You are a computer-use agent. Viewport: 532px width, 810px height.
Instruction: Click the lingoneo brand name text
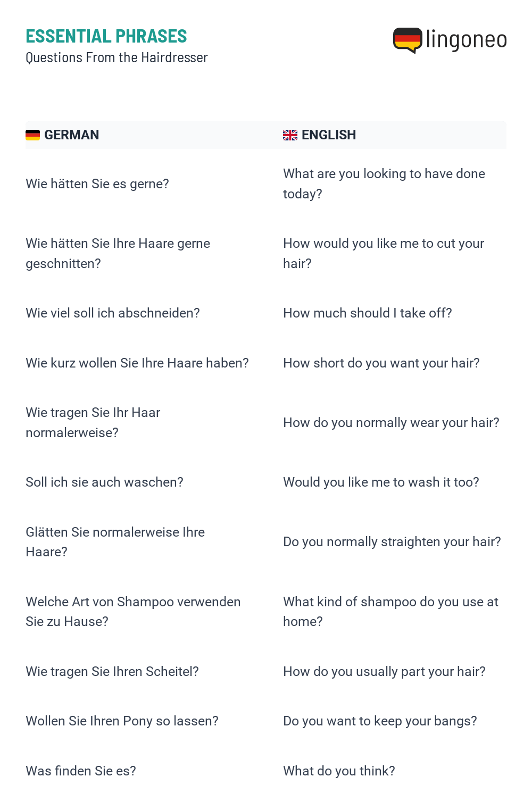[x=467, y=40]
